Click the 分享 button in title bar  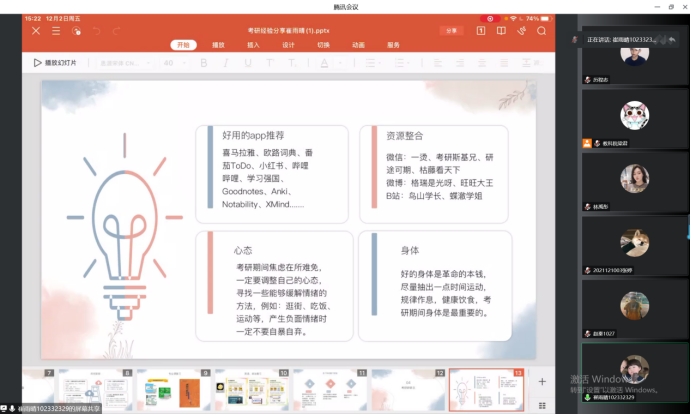(451, 31)
